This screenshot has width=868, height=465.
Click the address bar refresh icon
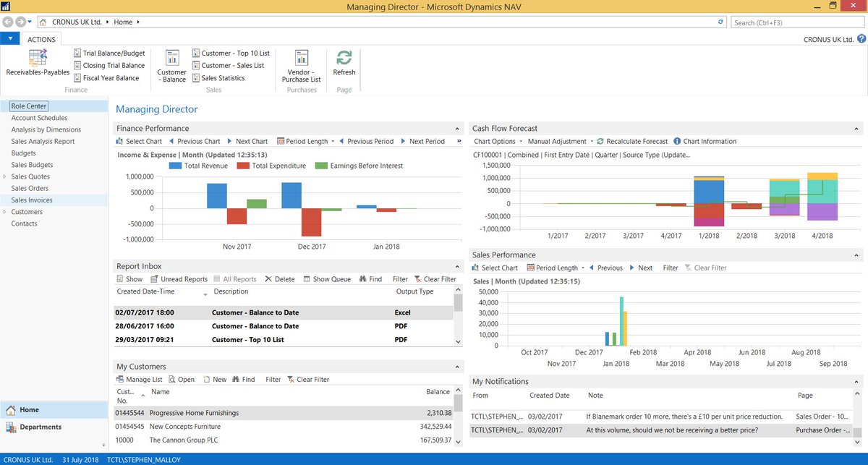720,22
